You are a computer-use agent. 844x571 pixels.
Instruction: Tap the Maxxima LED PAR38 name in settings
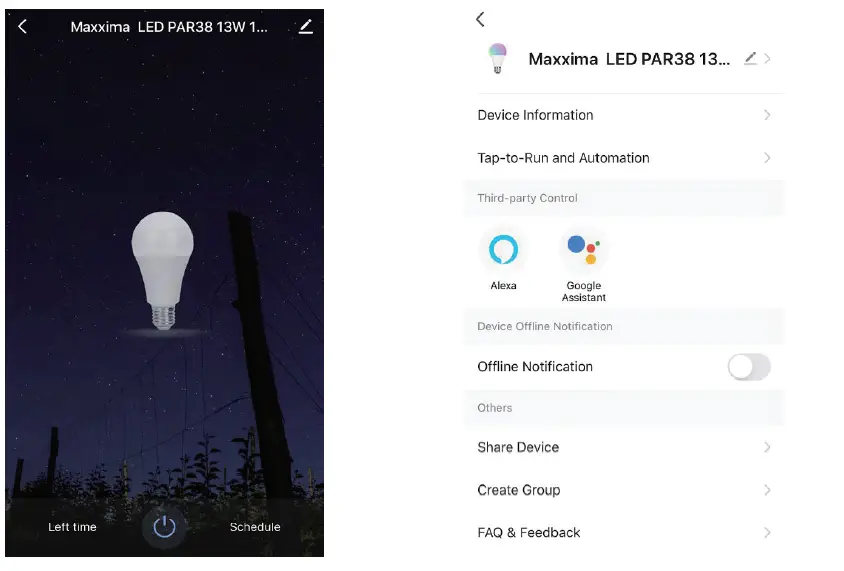pos(629,59)
